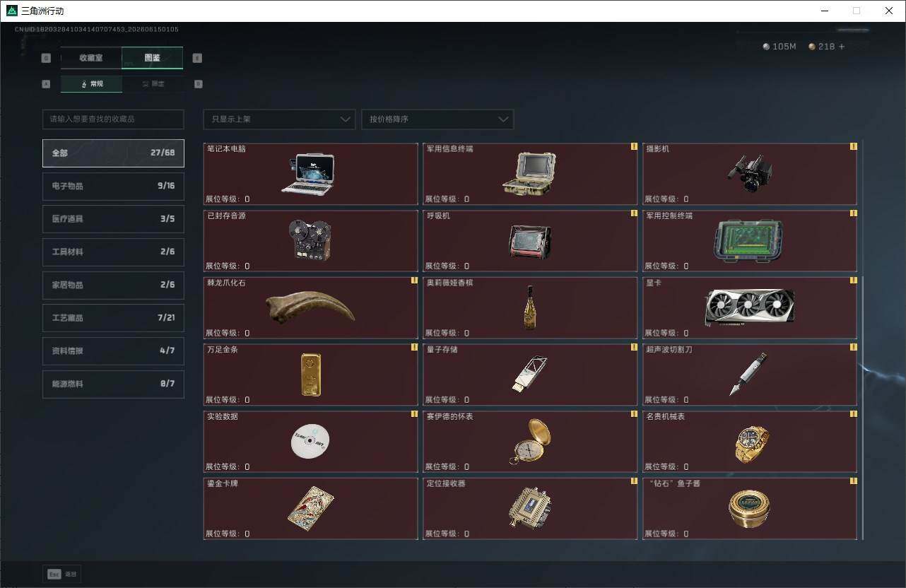The image size is (906, 588).
Task: Click the 超声波切割刀 item name label
Action: [670, 349]
